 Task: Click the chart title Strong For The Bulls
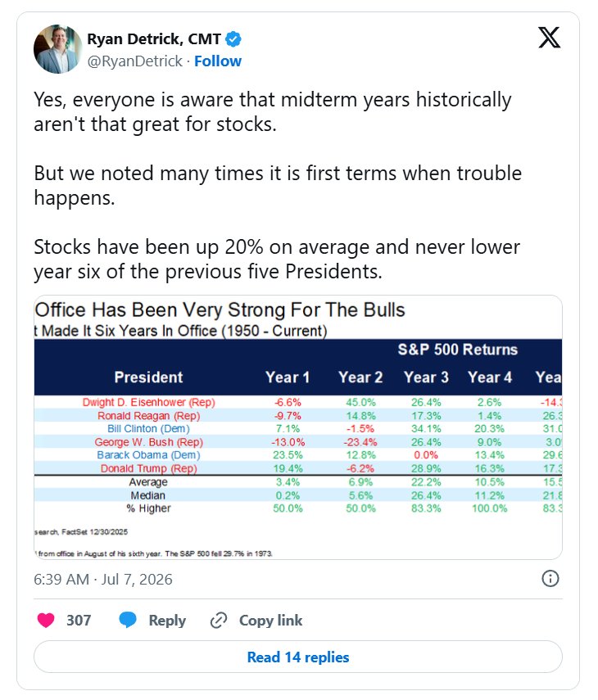316,309
